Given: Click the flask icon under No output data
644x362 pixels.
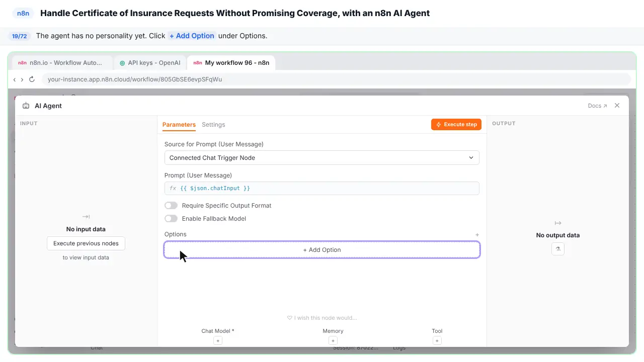Looking at the screenshot, I should coord(558,249).
